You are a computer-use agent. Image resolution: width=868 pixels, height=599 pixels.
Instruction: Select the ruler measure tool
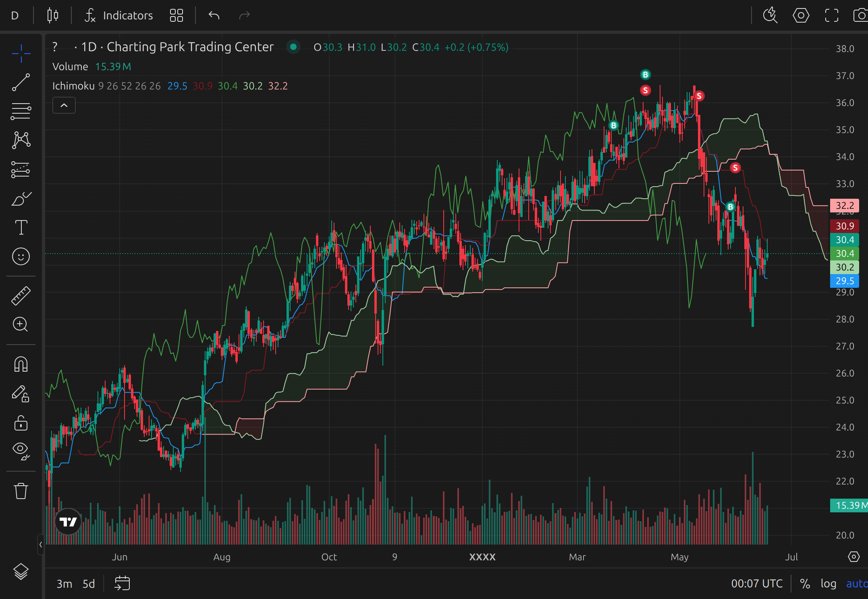(21, 295)
